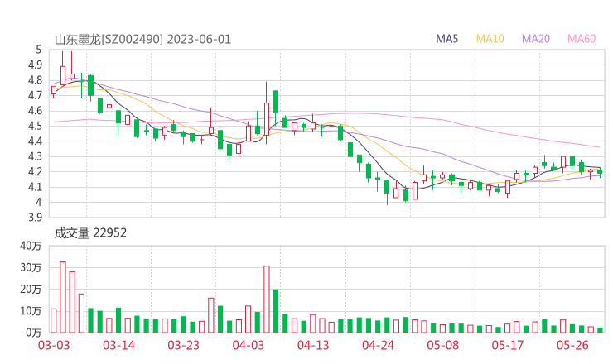Click the MA60 legend label
This screenshot has width=613, height=364.
581,39
